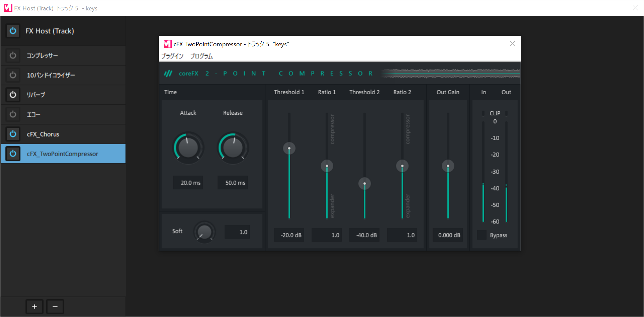Click the waveform display in plugin header
Viewport: 644px width, 317px height.
click(x=450, y=73)
